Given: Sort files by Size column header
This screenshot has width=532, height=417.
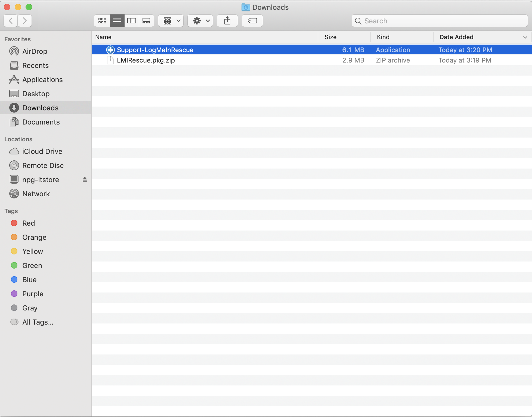Looking at the screenshot, I should [344, 37].
